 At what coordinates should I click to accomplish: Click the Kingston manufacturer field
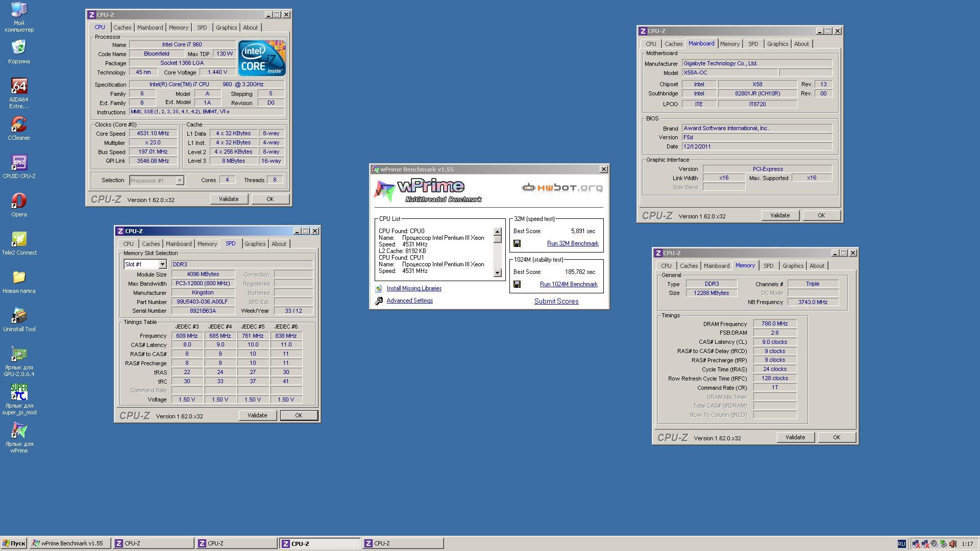[203, 293]
